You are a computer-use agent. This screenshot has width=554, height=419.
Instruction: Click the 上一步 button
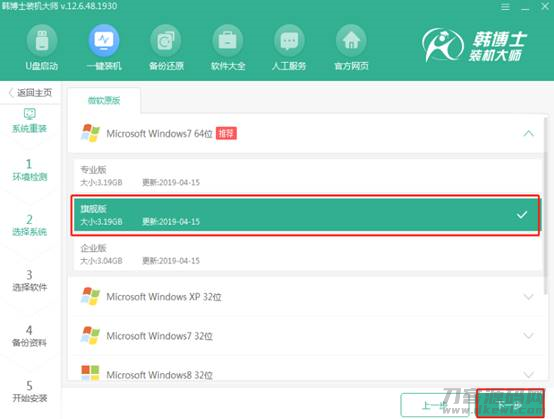pyautogui.click(x=435, y=405)
